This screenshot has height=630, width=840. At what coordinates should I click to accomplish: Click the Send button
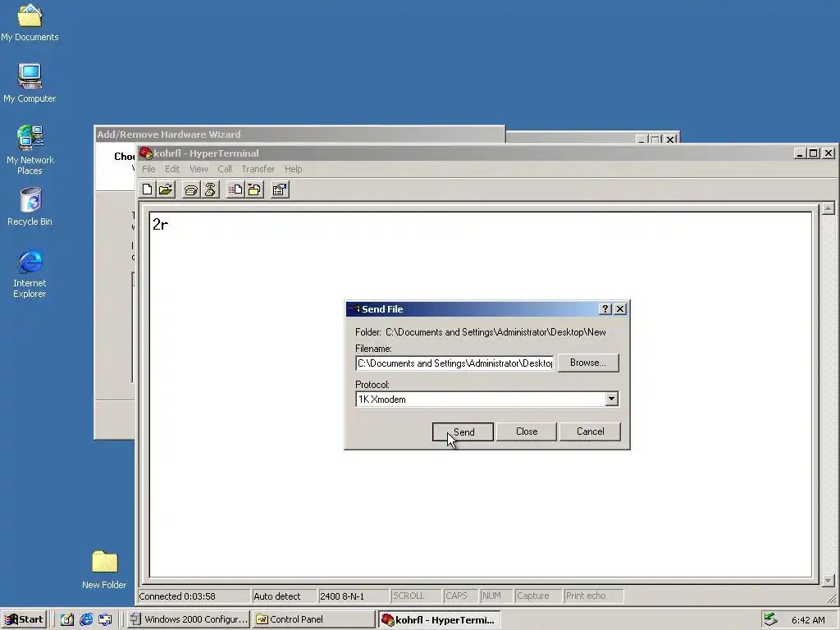click(463, 431)
